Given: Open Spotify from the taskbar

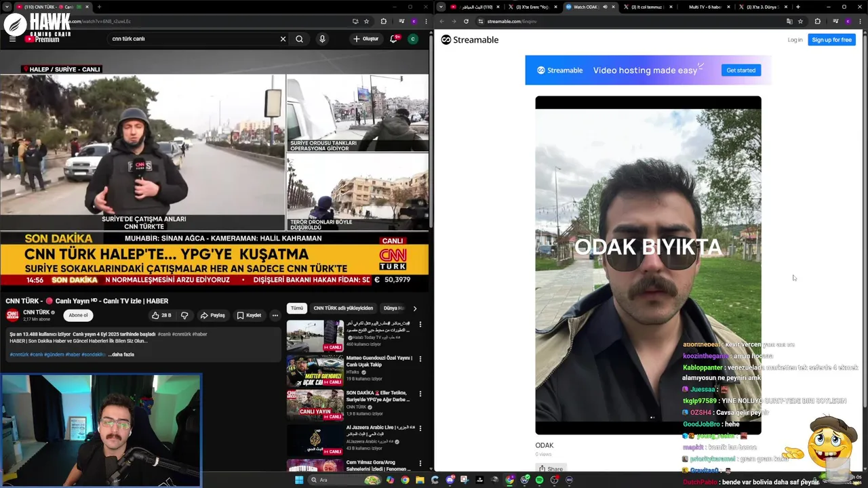Looking at the screenshot, I should (x=539, y=480).
